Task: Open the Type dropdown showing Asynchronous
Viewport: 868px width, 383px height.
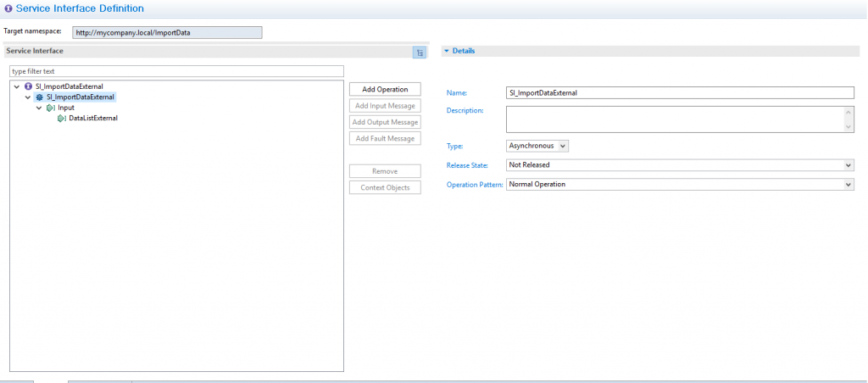Action: coord(537,146)
